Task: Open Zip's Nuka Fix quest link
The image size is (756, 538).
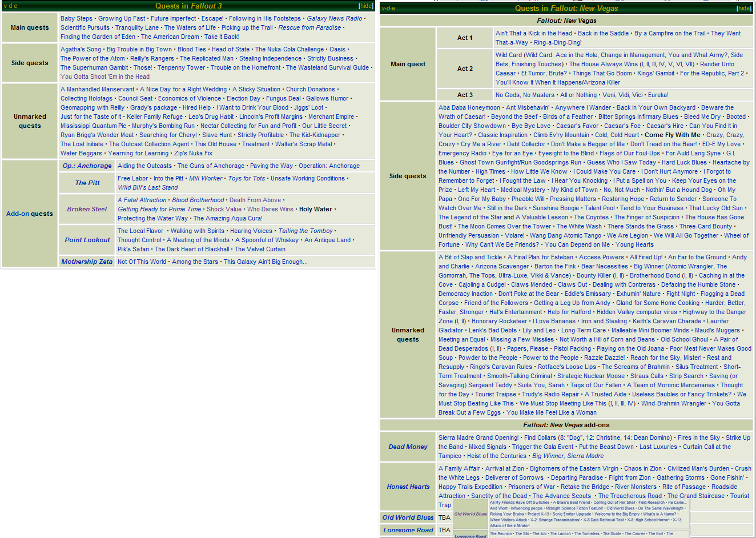Action: click(193, 153)
